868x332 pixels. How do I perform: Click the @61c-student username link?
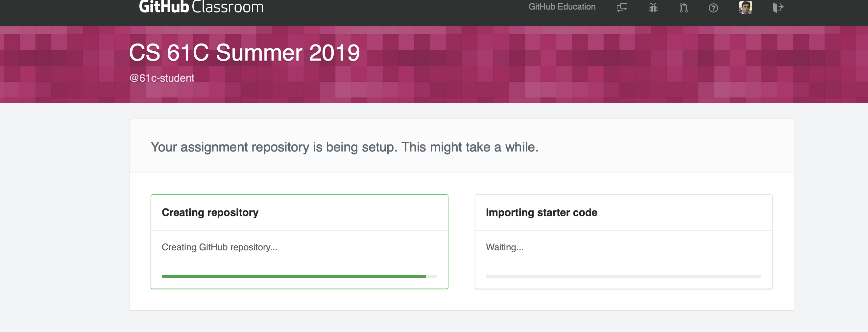coord(162,78)
